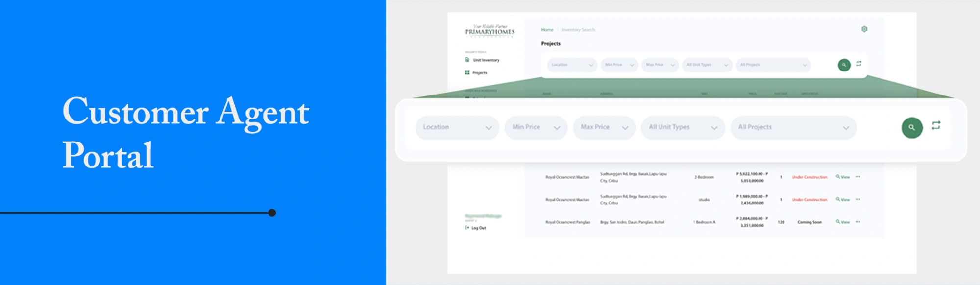Image resolution: width=980 pixels, height=285 pixels.
Task: Click the for-sale count 120
Action: (781, 222)
